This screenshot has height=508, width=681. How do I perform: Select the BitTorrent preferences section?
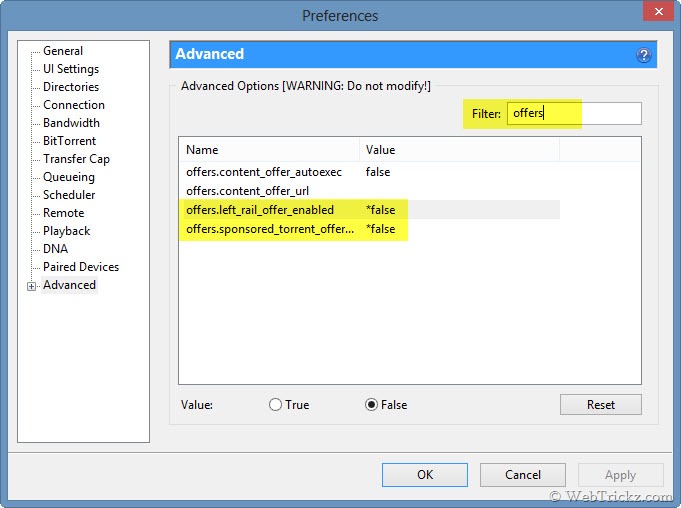point(69,141)
